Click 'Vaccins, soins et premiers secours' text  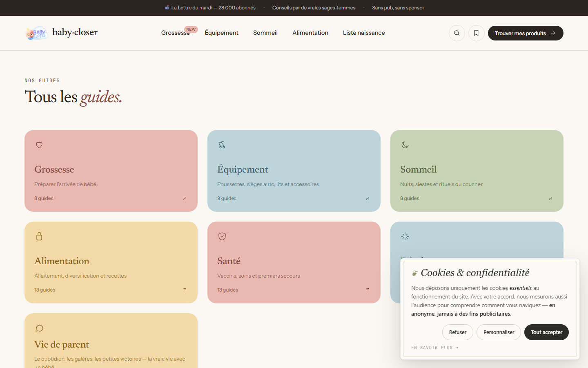(x=258, y=276)
